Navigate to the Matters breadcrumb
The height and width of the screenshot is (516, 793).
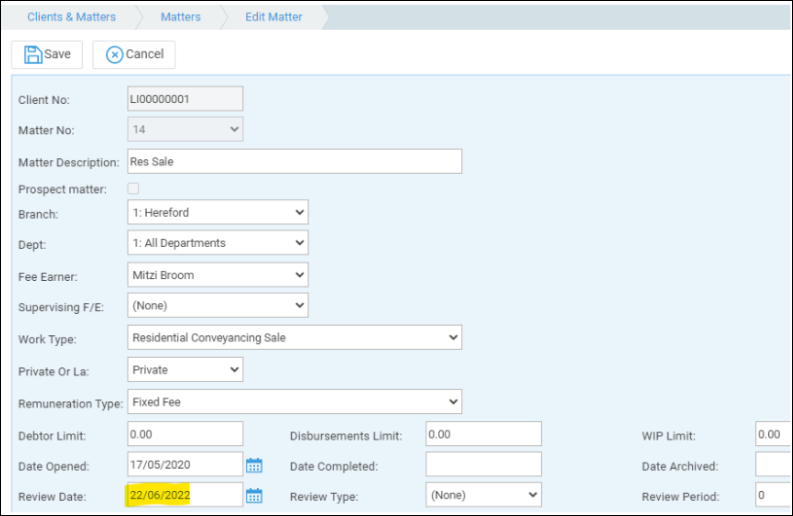[x=179, y=17]
